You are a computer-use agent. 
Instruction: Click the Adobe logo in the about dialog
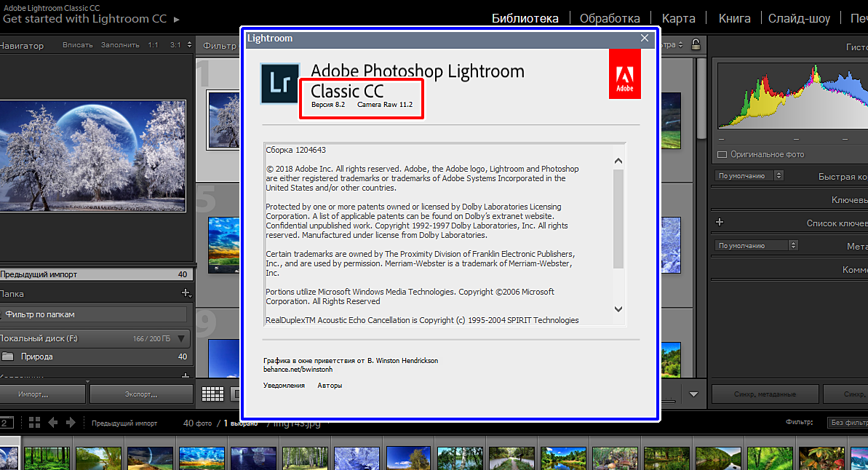(x=625, y=74)
